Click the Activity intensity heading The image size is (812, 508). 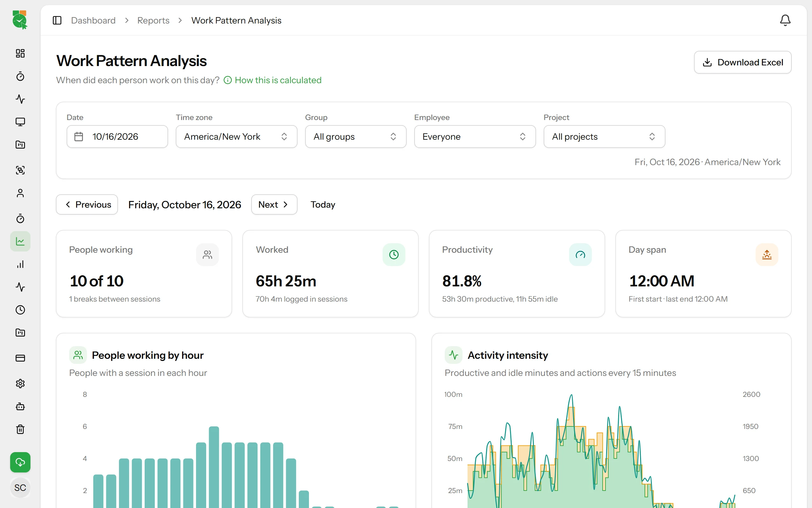(508, 355)
